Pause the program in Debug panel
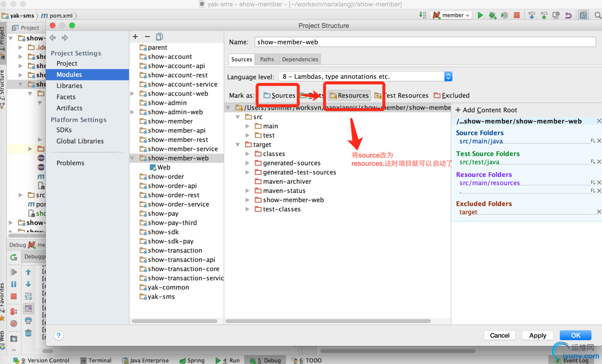The height and width of the screenshot is (364, 602). tap(14, 284)
